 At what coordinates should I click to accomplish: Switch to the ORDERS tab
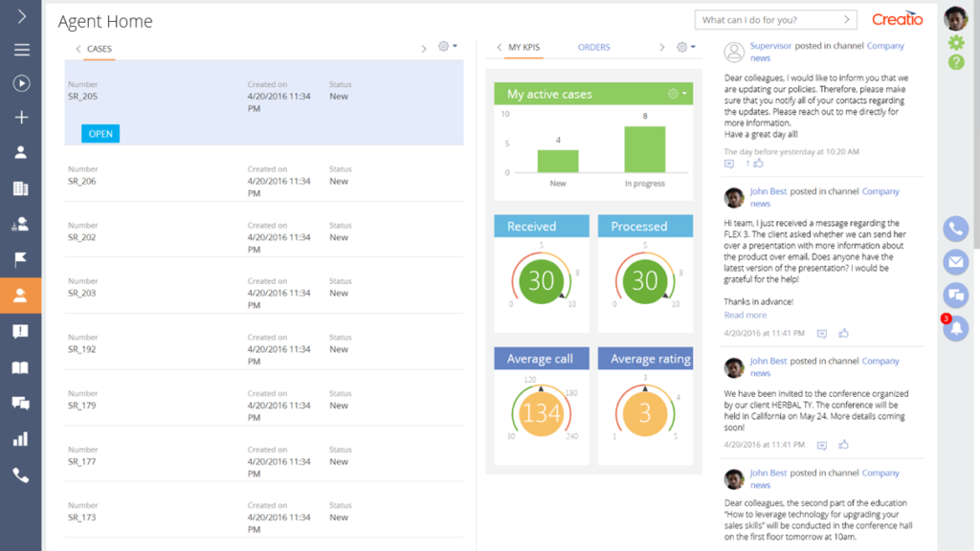point(593,47)
